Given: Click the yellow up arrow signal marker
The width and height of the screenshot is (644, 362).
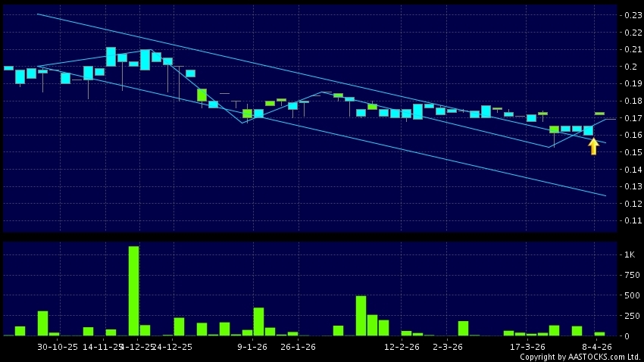Looking at the screenshot, I should pyautogui.click(x=593, y=146).
